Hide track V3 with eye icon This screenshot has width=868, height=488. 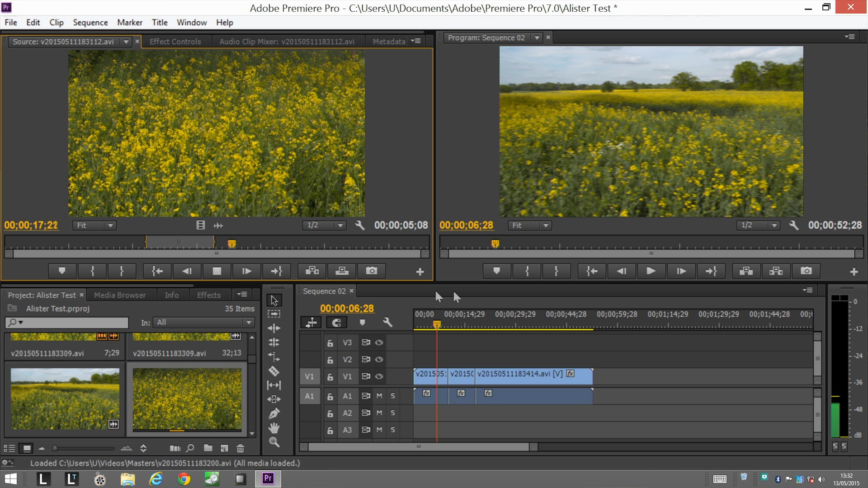tap(379, 343)
